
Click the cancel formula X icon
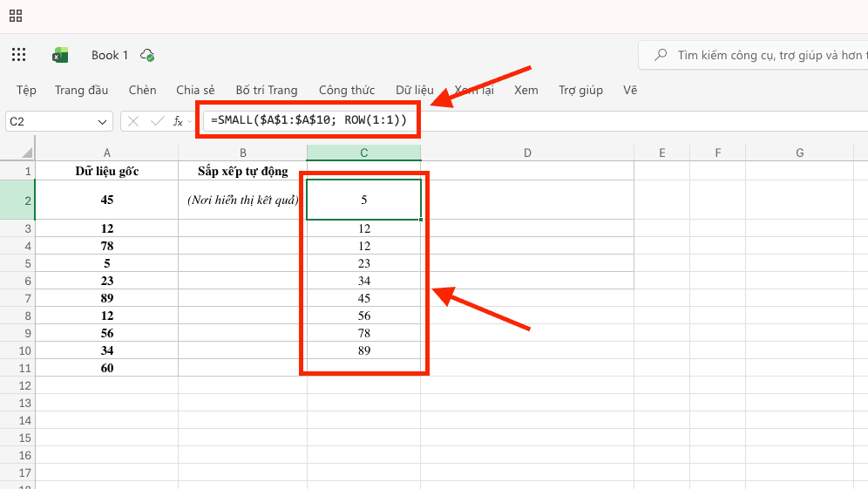[x=132, y=121]
